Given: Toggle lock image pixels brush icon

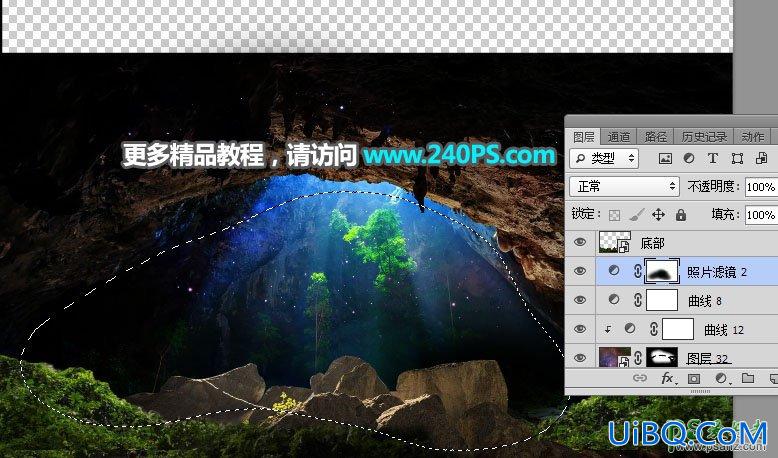Looking at the screenshot, I should pos(637,214).
